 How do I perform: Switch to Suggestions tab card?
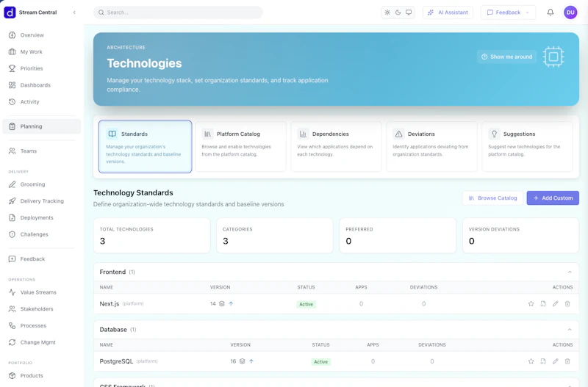point(527,146)
